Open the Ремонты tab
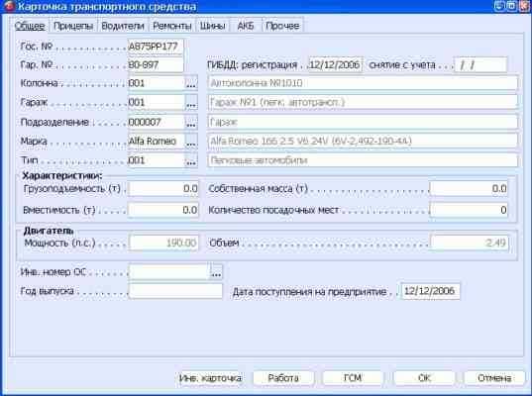This screenshot has height=396, width=532. 172,26
